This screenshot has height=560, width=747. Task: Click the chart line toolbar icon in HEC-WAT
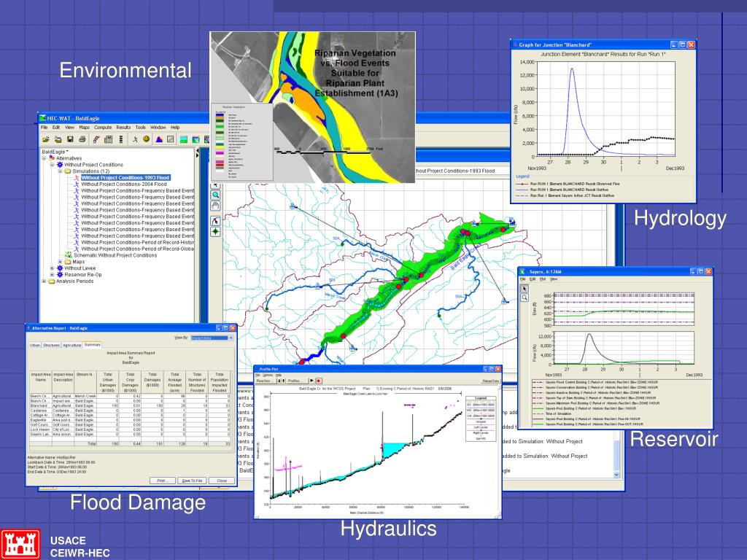tap(171, 139)
